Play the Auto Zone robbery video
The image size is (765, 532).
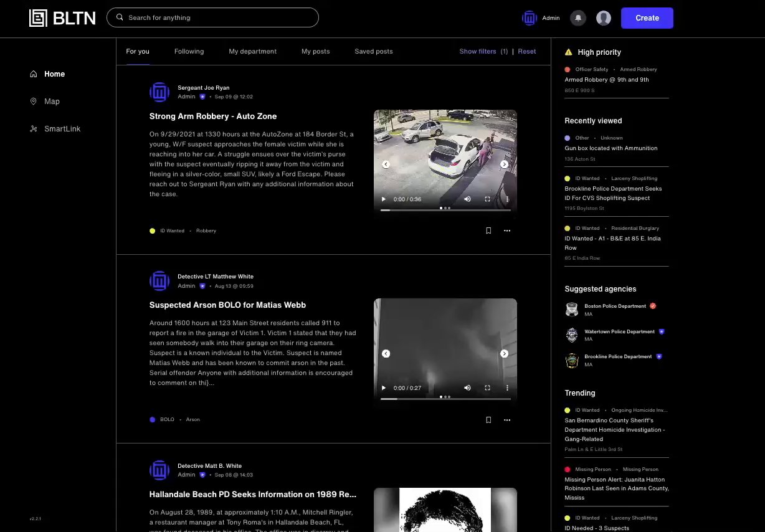coord(384,199)
